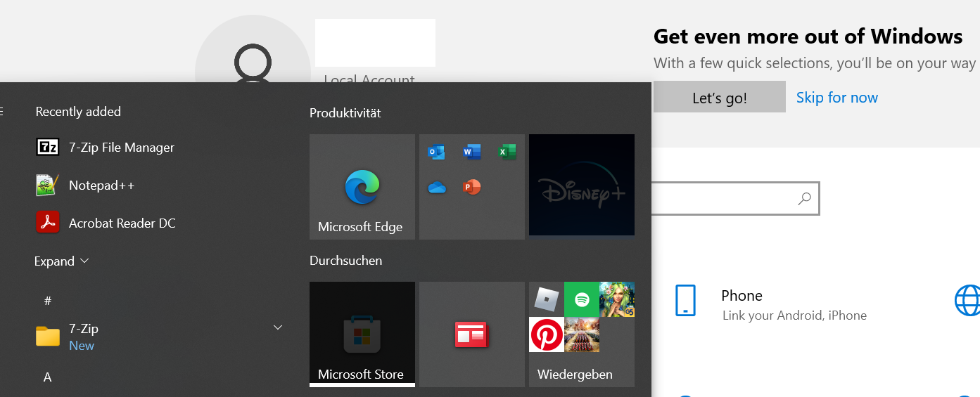Click Get even more out of Windows

pos(808,37)
